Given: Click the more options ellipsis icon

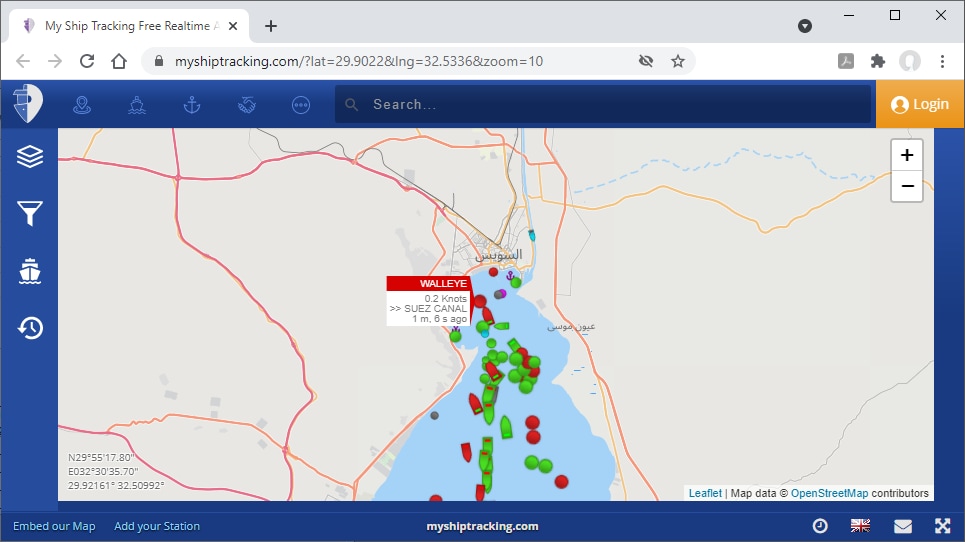Looking at the screenshot, I should click(301, 104).
